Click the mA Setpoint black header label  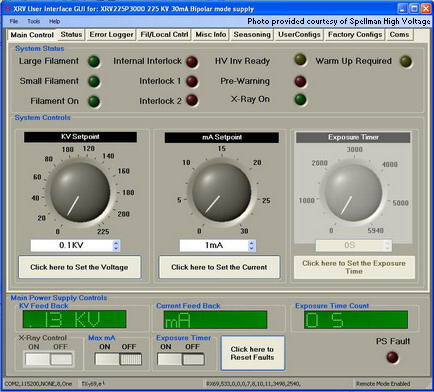pyautogui.click(x=222, y=137)
